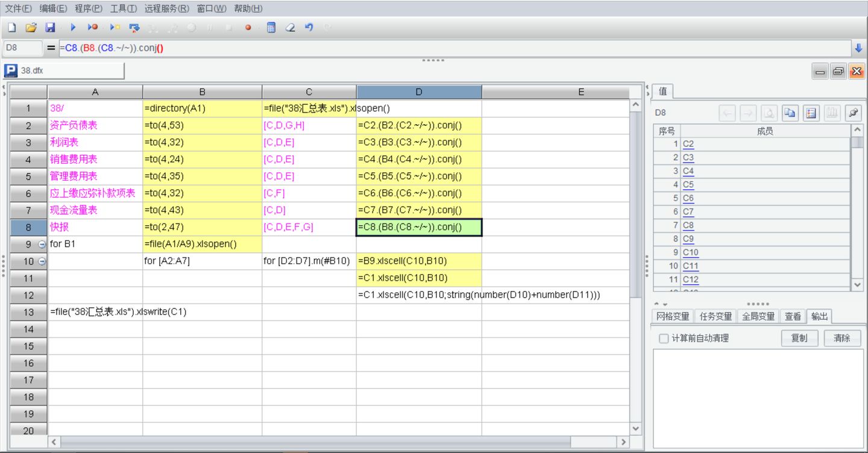
Task: Select cell C8 with [C,D,E,F,G]
Action: point(309,227)
